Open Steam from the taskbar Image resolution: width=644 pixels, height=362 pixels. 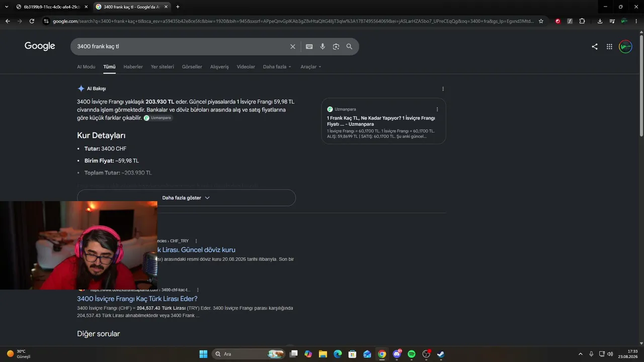pos(440,354)
